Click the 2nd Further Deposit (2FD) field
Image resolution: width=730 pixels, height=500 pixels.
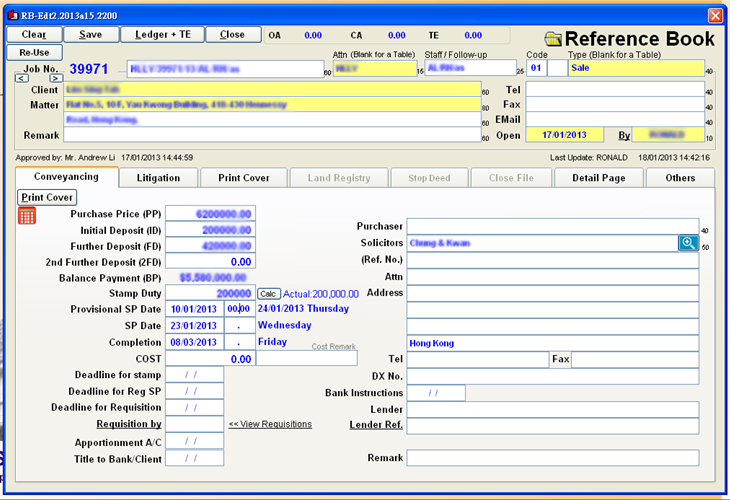[210, 262]
